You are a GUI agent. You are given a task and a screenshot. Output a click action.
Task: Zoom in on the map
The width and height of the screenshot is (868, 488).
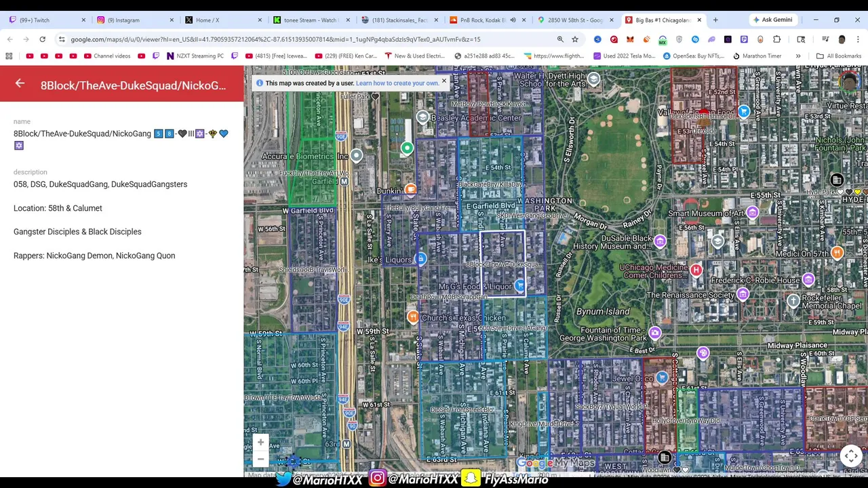click(260, 442)
